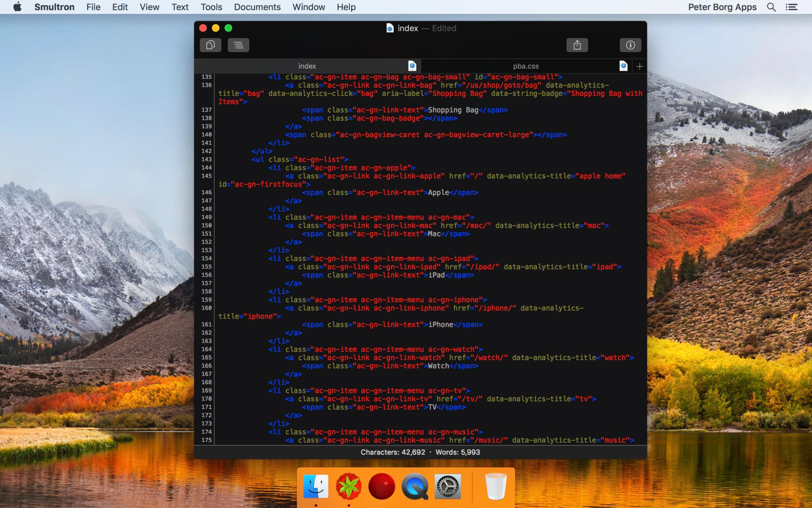This screenshot has height=508, width=812.
Task: Open QuickTime Player in the Dock
Action: tap(415, 487)
